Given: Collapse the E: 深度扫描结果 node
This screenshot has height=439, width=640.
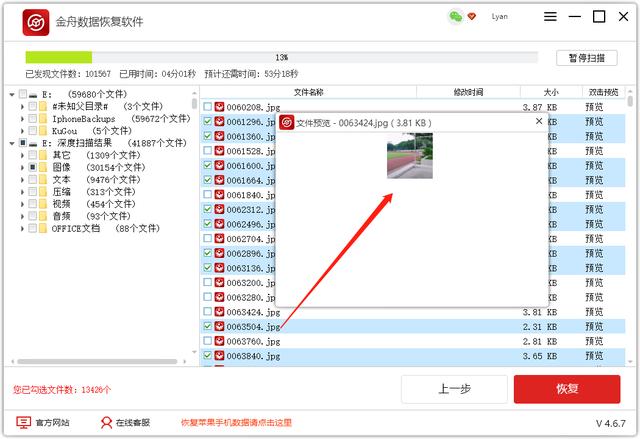Looking at the screenshot, I should point(11,143).
